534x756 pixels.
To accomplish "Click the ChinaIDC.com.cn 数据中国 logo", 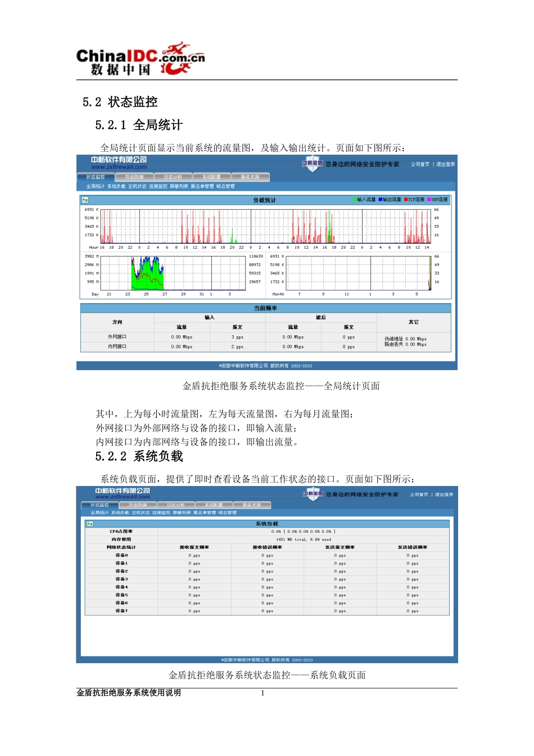I will coord(141,58).
